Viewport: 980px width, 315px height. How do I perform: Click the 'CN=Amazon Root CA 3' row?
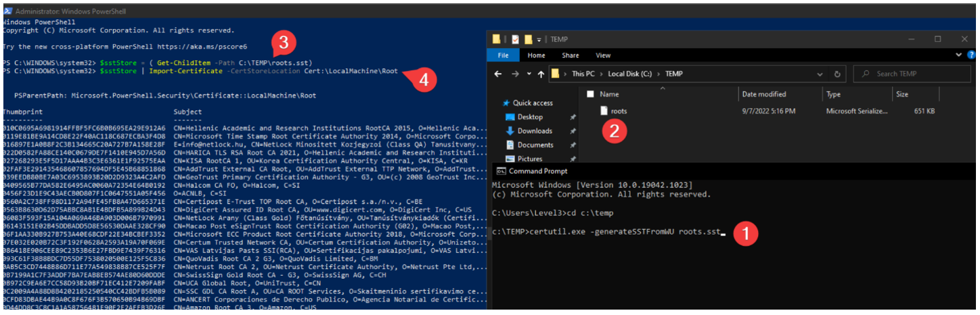pyautogui.click(x=244, y=308)
